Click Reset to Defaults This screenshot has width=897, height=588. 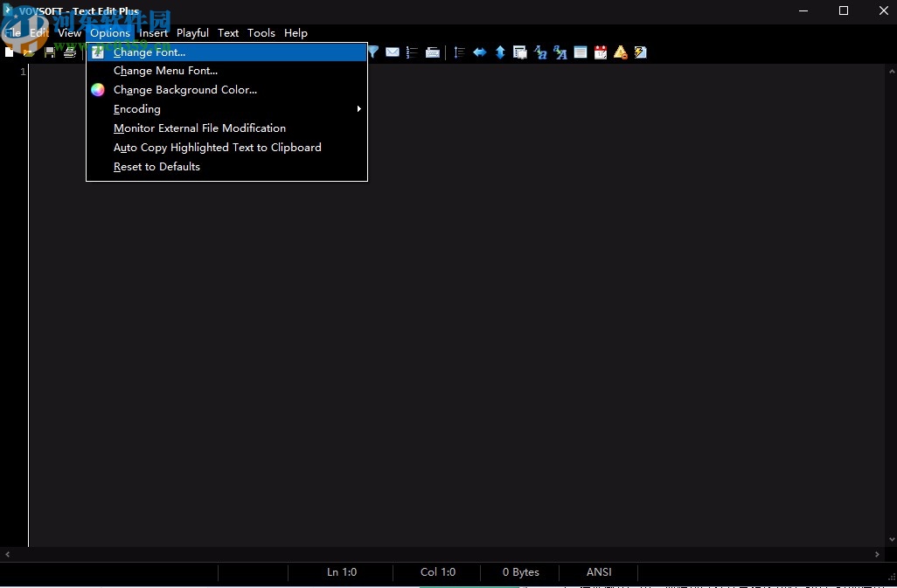(x=156, y=166)
